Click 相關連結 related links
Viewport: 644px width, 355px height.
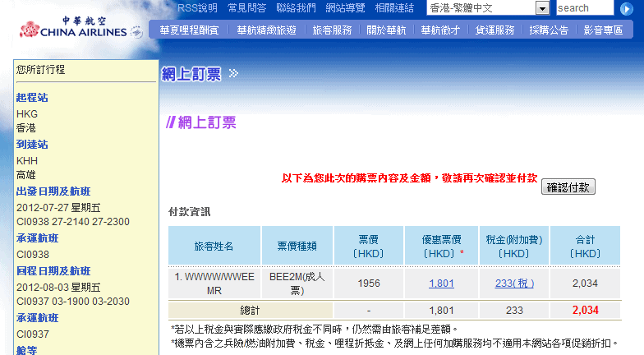coord(394,8)
